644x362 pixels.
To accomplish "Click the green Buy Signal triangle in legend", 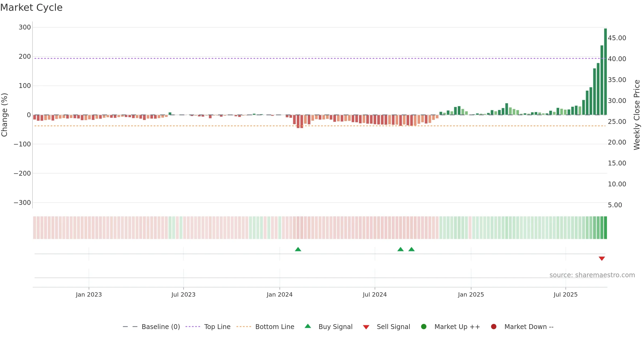I will pos(308,326).
